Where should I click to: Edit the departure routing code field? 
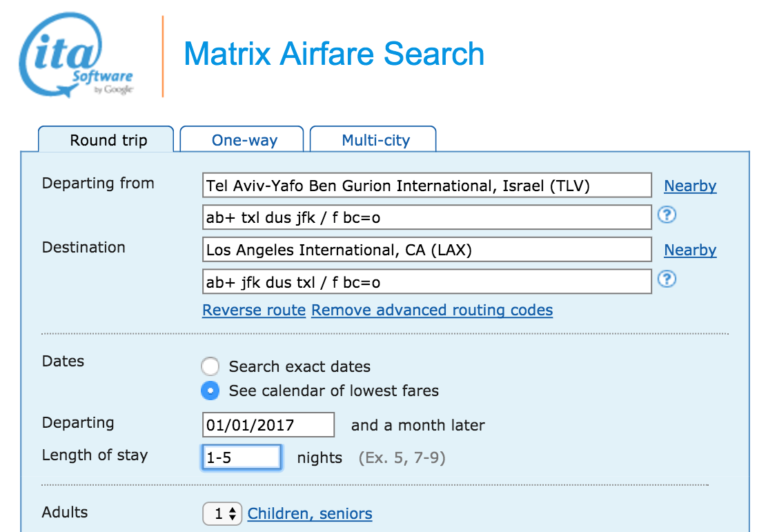click(x=427, y=217)
